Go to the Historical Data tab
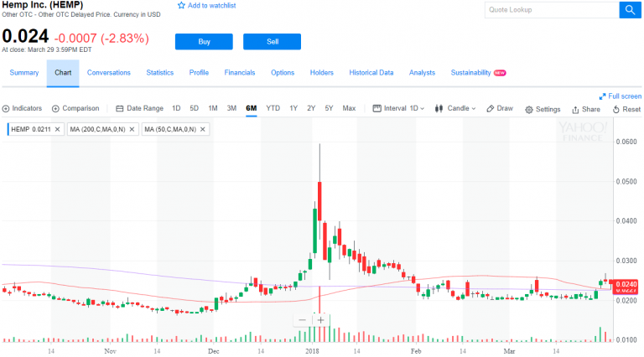The image size is (644, 357). 371,73
